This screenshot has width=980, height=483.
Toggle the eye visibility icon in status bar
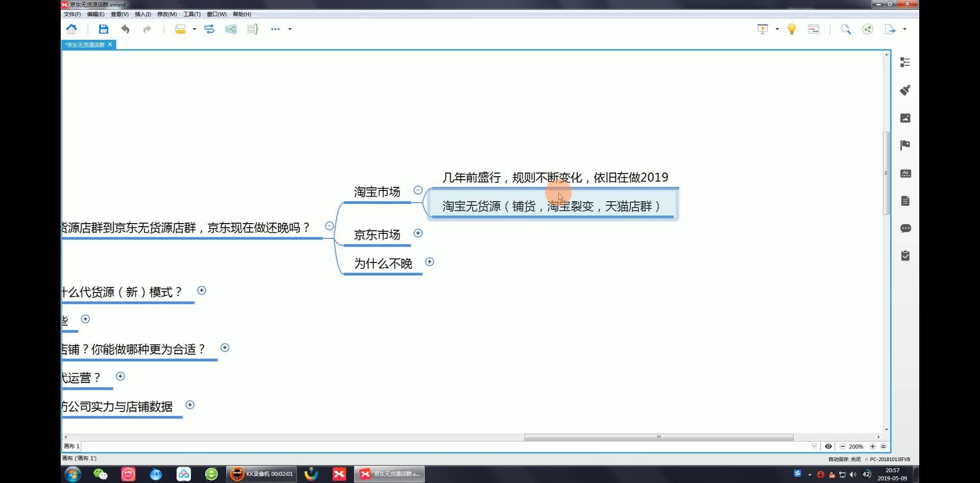click(x=828, y=446)
